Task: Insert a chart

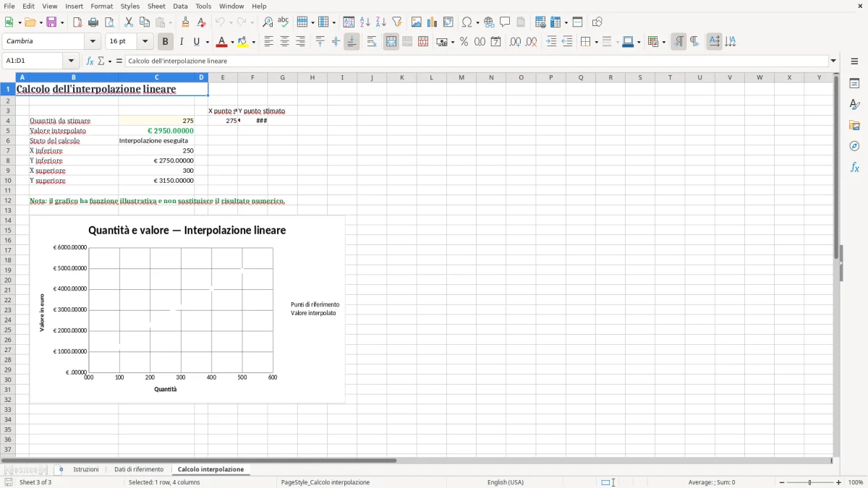Action: [x=433, y=22]
